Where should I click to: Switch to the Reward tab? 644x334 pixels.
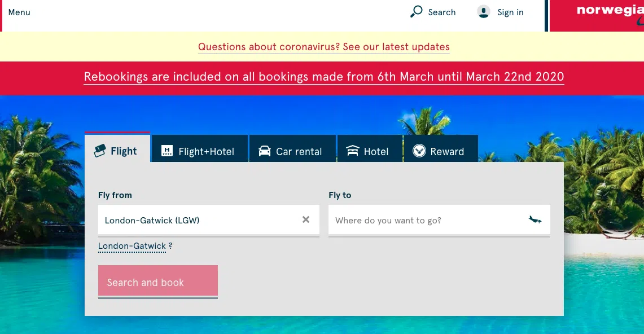pyautogui.click(x=441, y=151)
